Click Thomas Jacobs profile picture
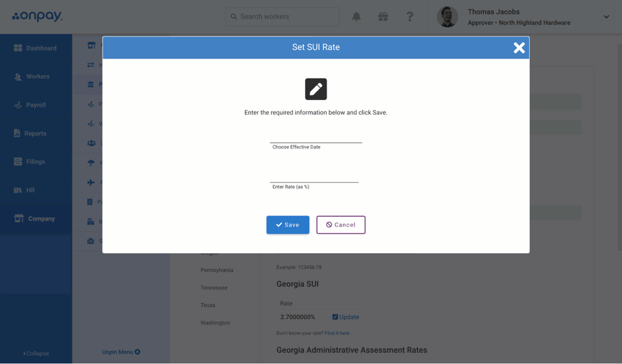The height and width of the screenshot is (364, 622). tap(447, 17)
